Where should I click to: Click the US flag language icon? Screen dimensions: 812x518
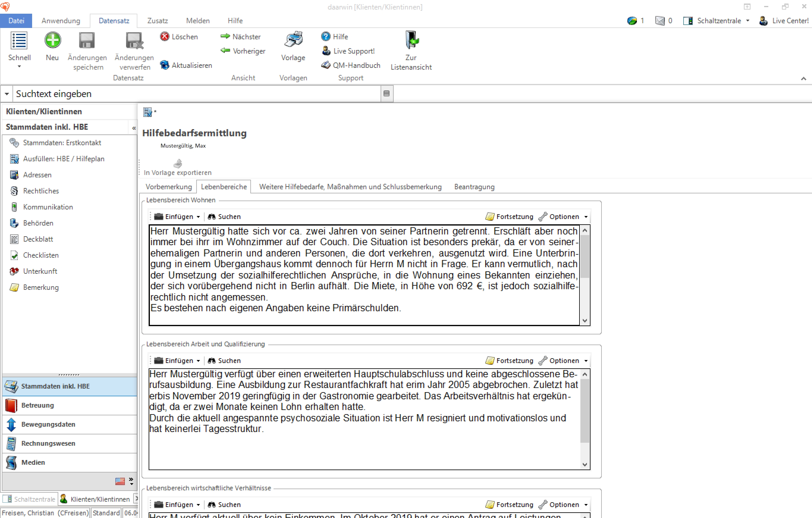[120, 481]
